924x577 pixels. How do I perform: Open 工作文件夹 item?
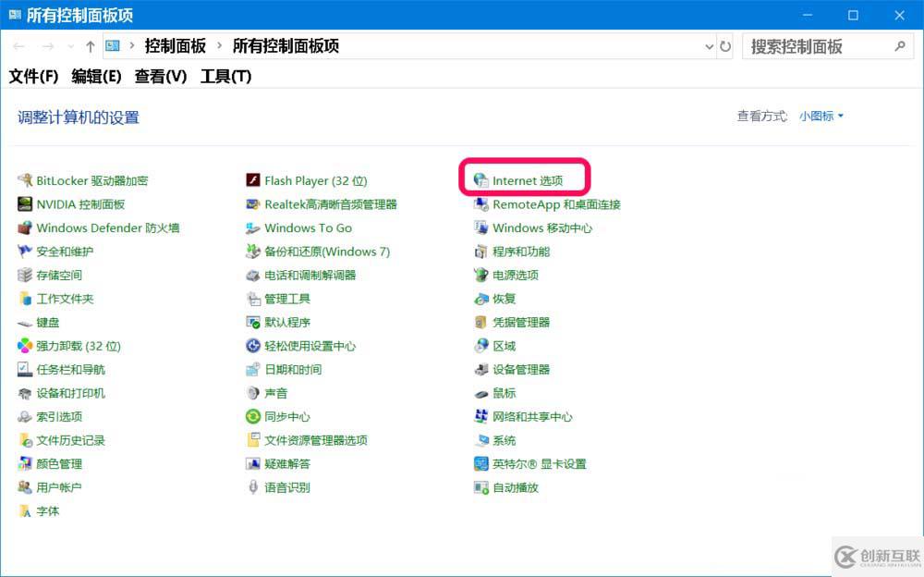[x=65, y=299]
